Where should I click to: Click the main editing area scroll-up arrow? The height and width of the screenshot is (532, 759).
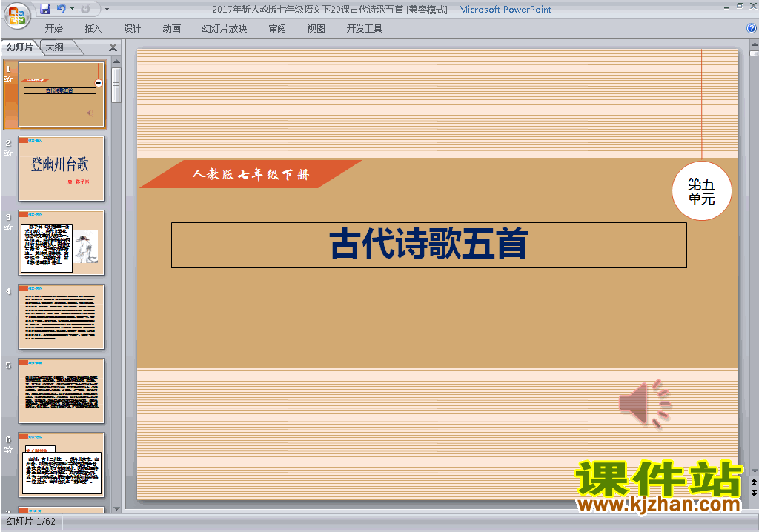(x=754, y=44)
